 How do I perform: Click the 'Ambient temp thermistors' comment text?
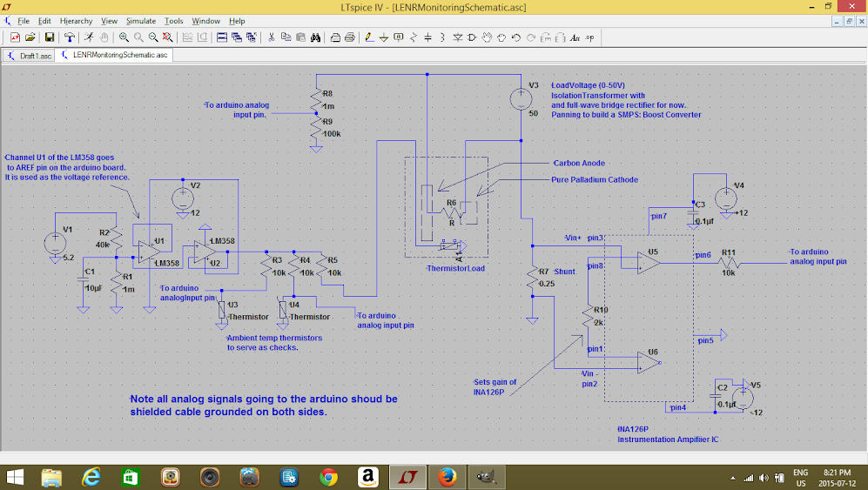(x=274, y=338)
